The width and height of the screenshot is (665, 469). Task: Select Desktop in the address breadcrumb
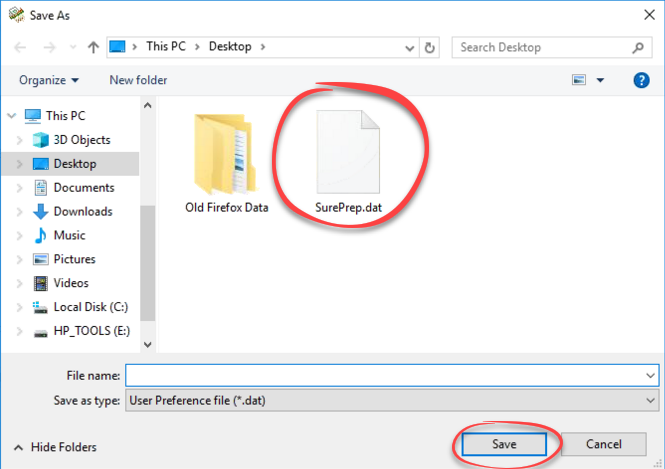pyautogui.click(x=230, y=46)
